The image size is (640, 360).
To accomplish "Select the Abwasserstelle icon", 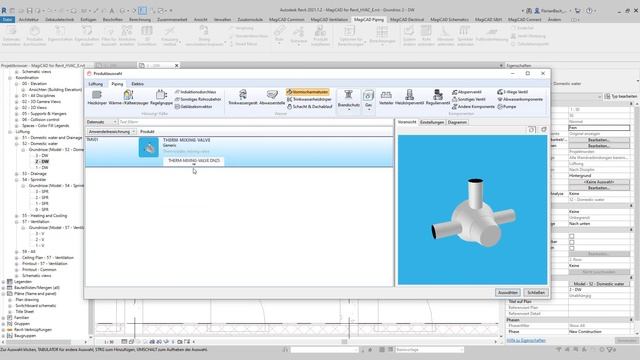I will point(272,98).
